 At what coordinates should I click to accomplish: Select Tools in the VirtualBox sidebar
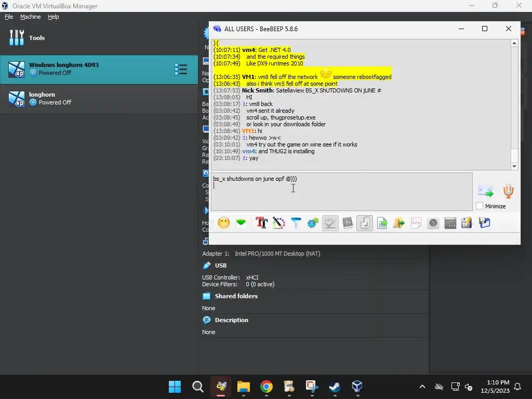(99, 37)
